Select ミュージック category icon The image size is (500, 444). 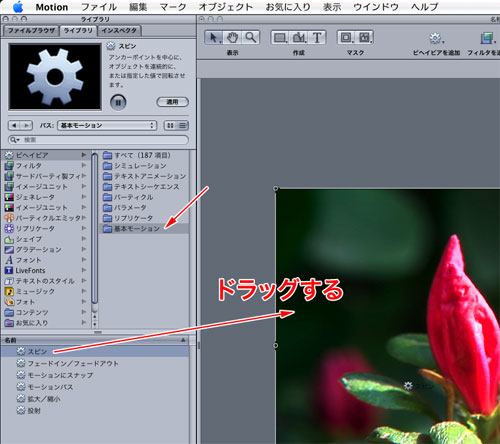point(9,291)
